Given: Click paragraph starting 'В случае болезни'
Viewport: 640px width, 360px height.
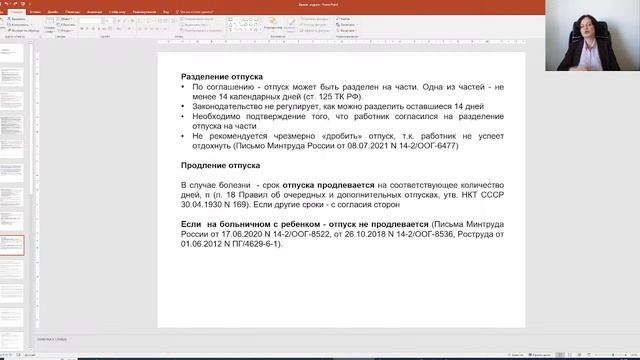Looking at the screenshot, I should [342, 195].
